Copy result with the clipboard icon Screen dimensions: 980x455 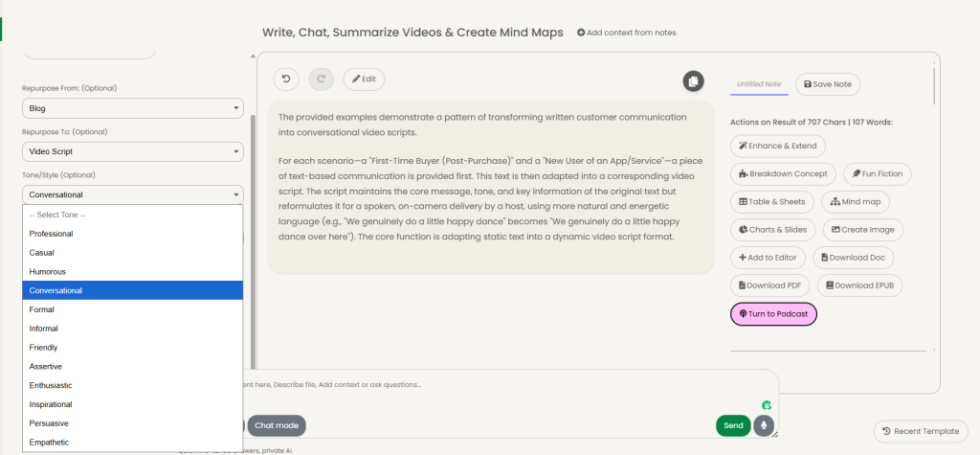click(x=694, y=81)
